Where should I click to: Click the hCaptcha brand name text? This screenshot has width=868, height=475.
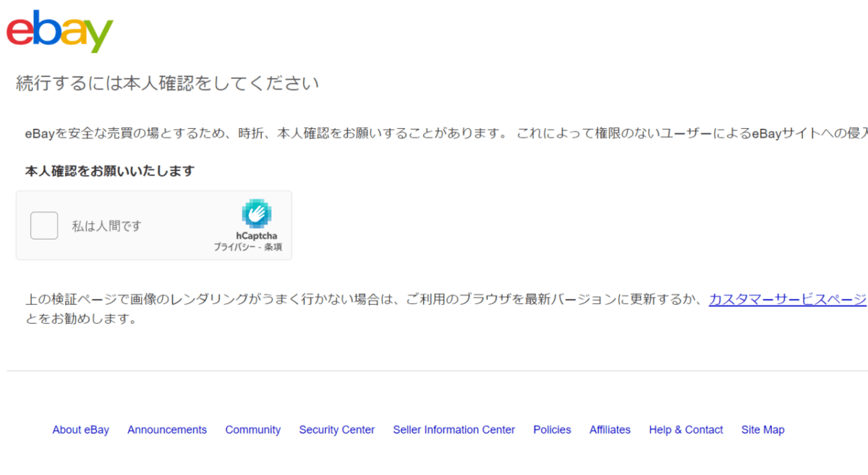[256, 235]
